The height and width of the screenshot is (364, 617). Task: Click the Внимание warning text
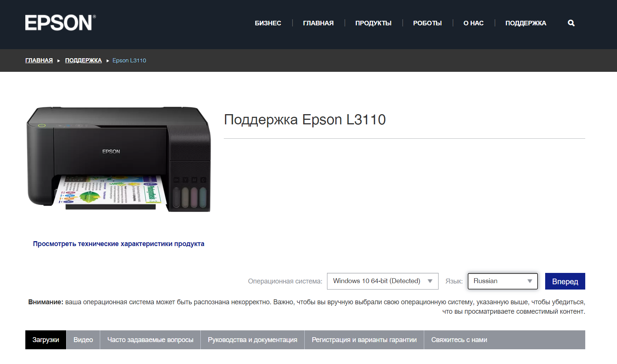click(x=307, y=307)
